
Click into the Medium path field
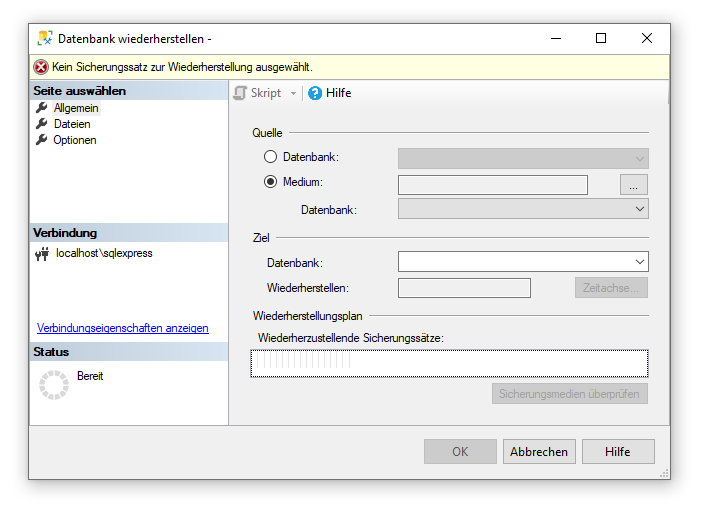pos(493,185)
